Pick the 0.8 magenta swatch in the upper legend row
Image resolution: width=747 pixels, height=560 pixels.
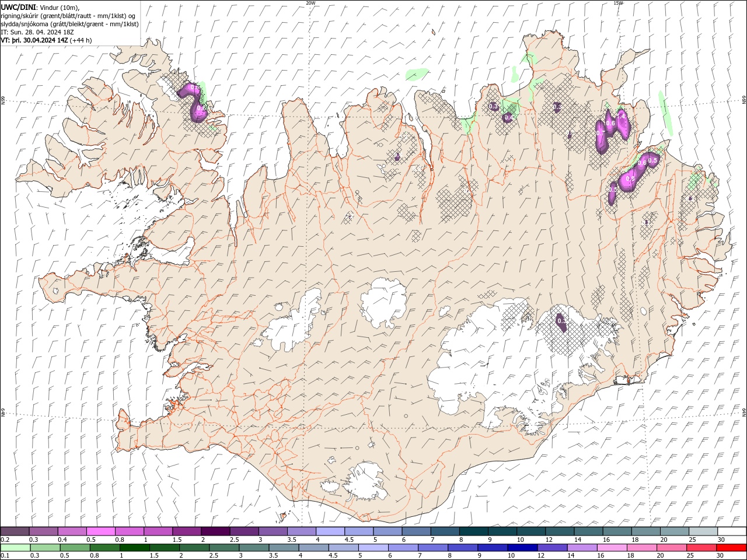pos(129,531)
